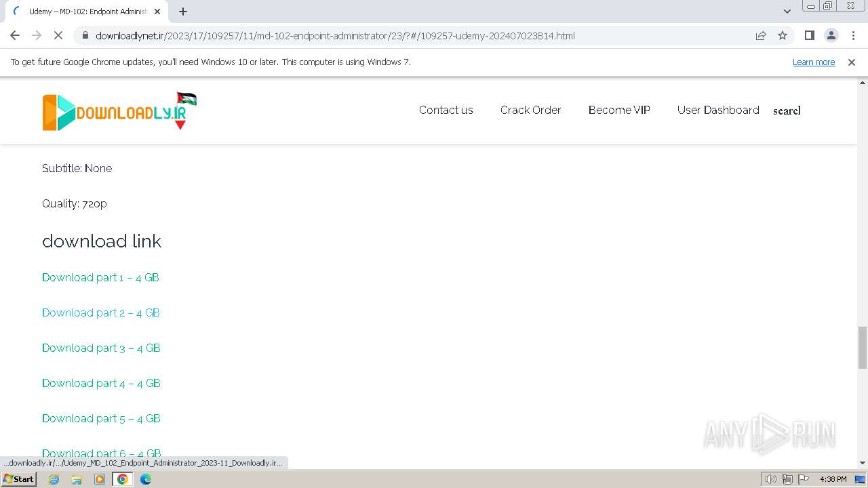Click Download part 3 – 4 GB
Screen dimensions: 868x488
[x=101, y=348]
